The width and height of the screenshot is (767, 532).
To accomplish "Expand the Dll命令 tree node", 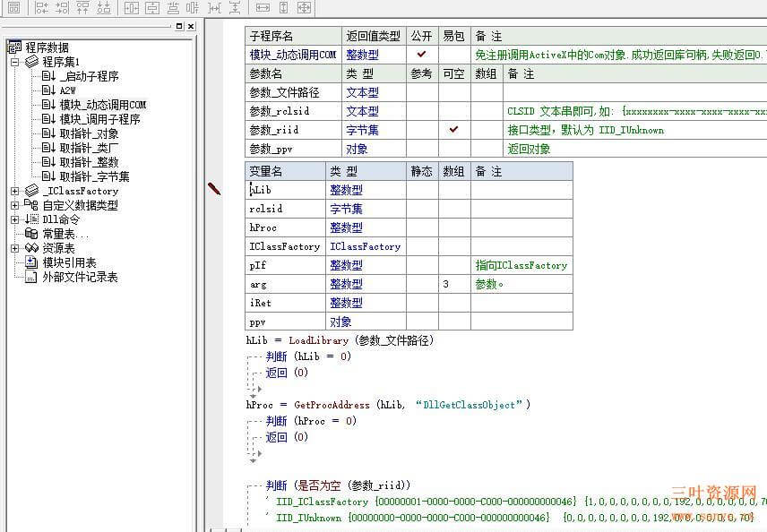I will (14, 219).
